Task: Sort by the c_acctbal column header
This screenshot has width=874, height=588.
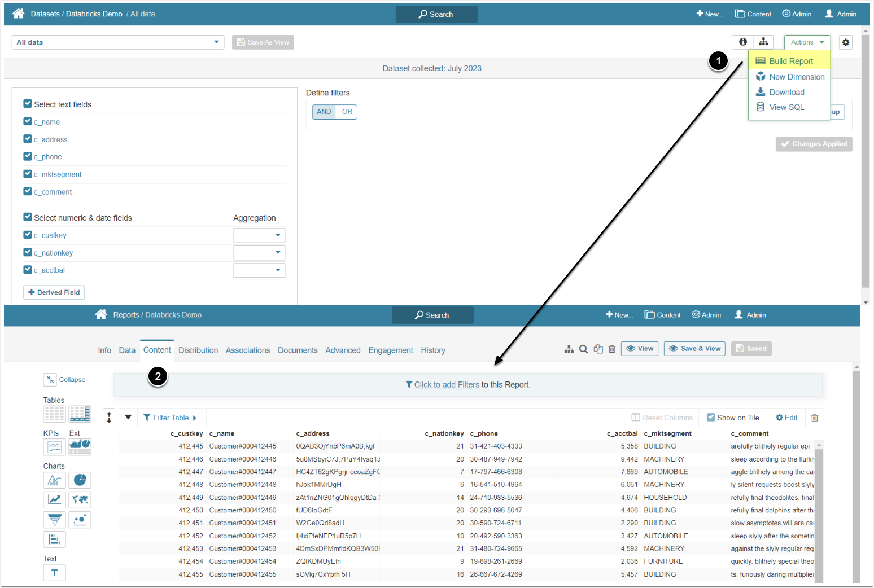Action: coord(622,433)
